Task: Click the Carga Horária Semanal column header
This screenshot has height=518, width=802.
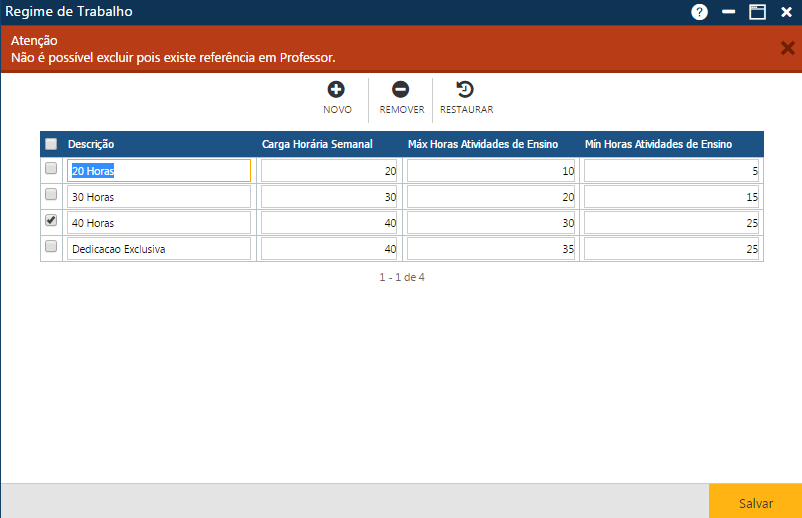Action: [317, 144]
